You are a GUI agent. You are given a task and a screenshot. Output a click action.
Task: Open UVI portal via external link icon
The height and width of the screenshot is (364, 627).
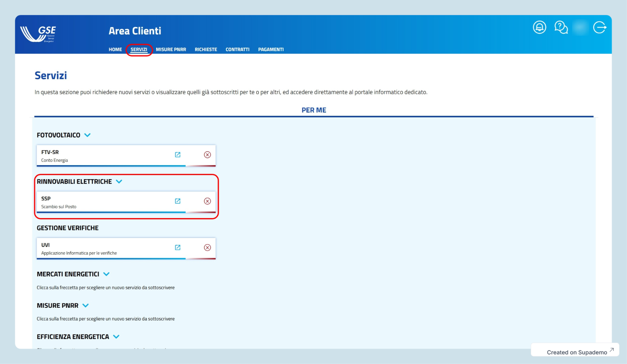(178, 247)
